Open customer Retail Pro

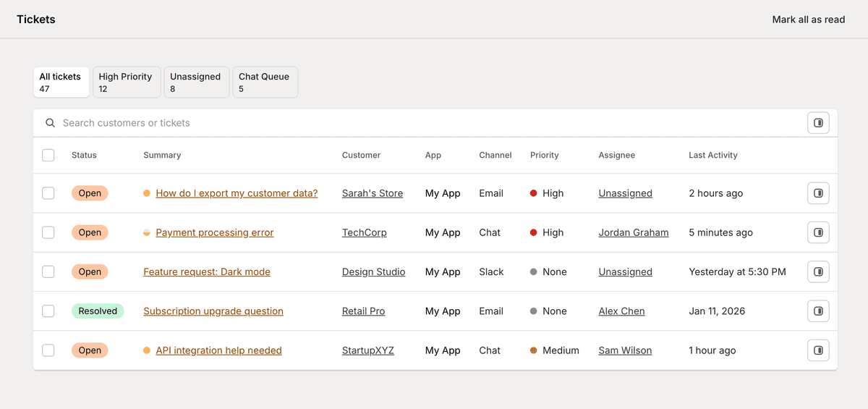point(364,311)
